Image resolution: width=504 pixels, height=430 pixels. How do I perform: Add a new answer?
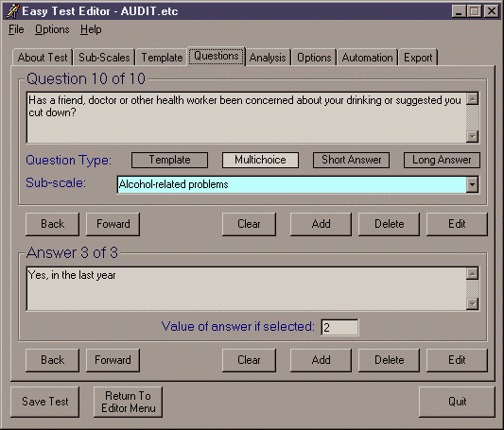coord(321,360)
